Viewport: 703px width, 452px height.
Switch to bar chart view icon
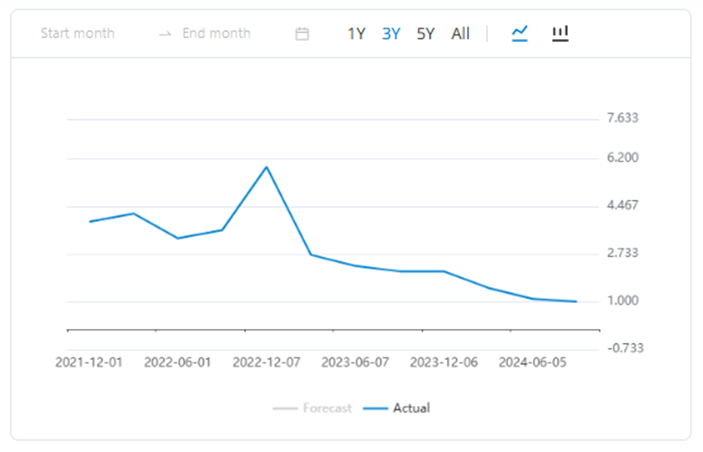[560, 33]
